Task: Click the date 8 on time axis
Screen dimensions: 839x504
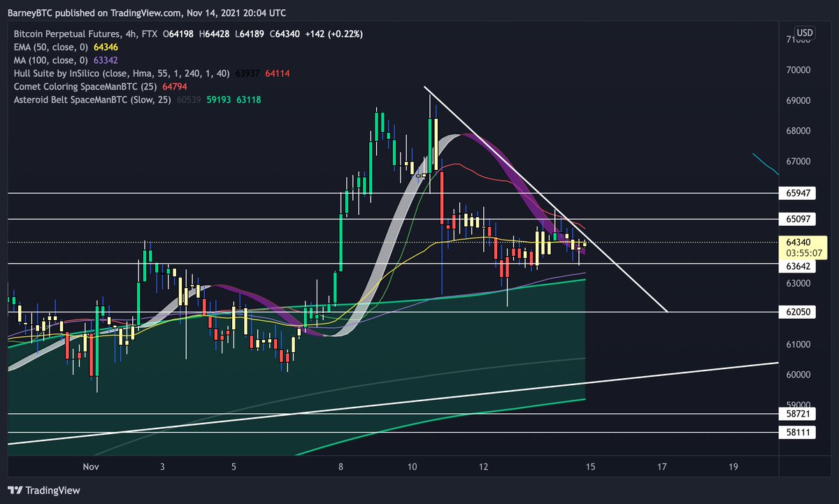Action: coord(340,466)
